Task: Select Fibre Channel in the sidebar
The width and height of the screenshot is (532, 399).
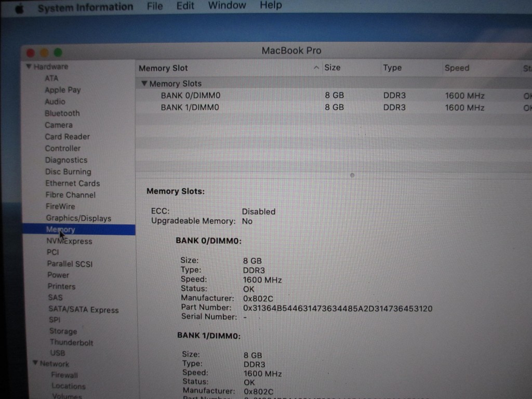Action: (x=71, y=195)
